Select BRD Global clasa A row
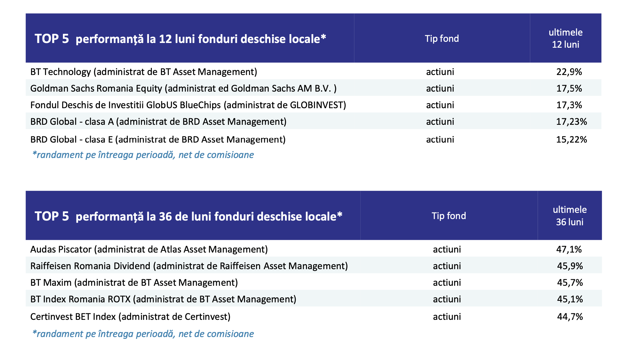The height and width of the screenshot is (364, 637). (x=313, y=121)
